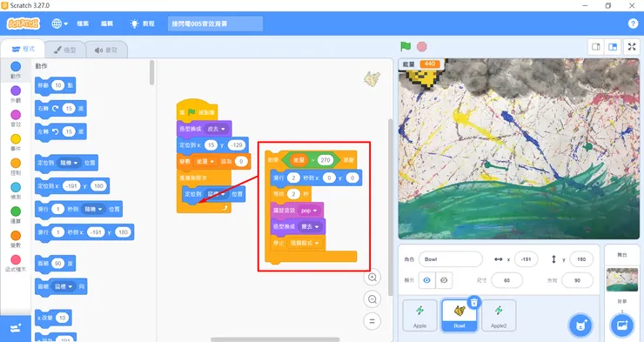
Task: Open dropdown in palette 滑行 隨機 block
Action: [93, 210]
